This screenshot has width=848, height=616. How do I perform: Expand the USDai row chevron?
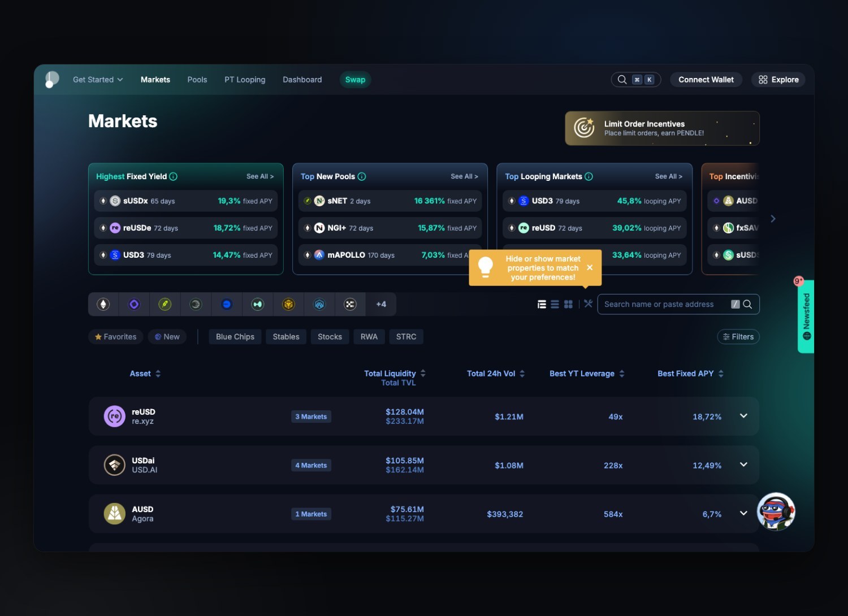(743, 465)
